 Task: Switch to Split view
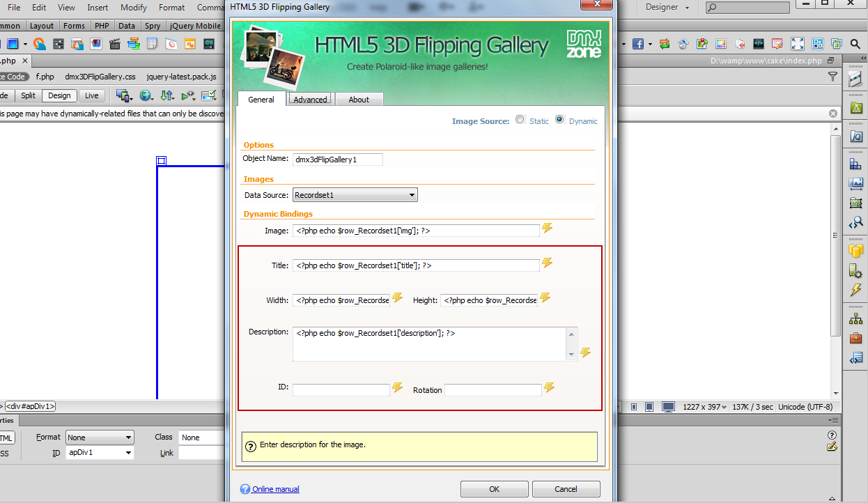click(28, 95)
